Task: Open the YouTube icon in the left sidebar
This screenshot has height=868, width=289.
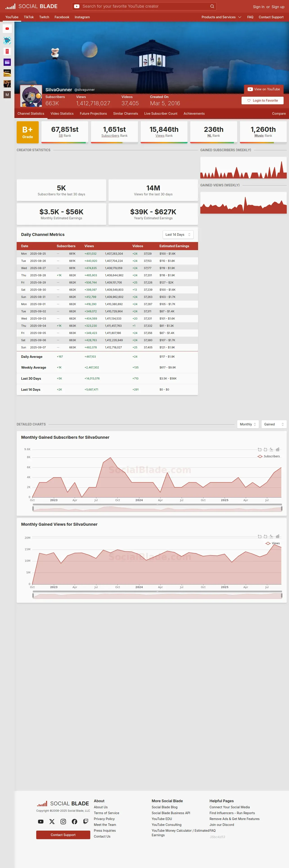Action: coord(7,29)
